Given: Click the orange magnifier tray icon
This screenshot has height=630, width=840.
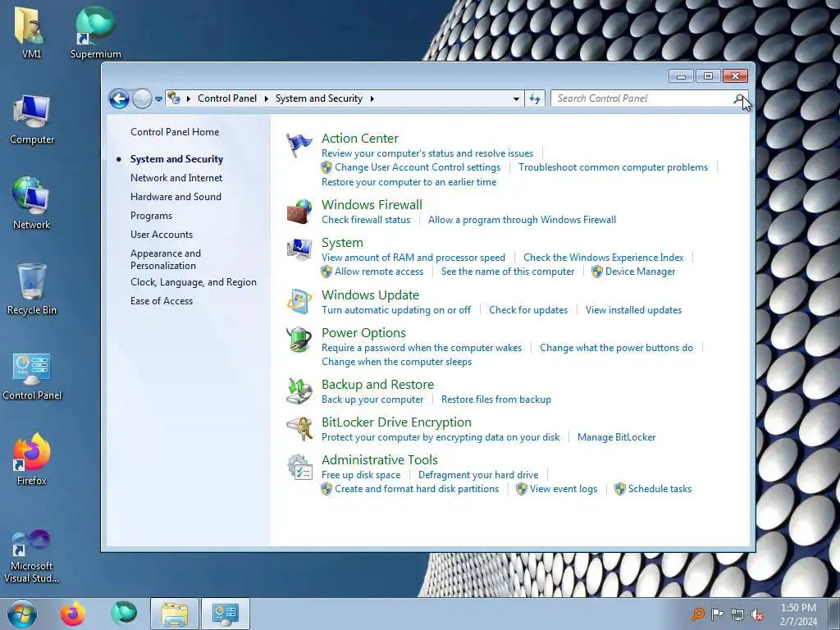Looking at the screenshot, I should [697, 614].
